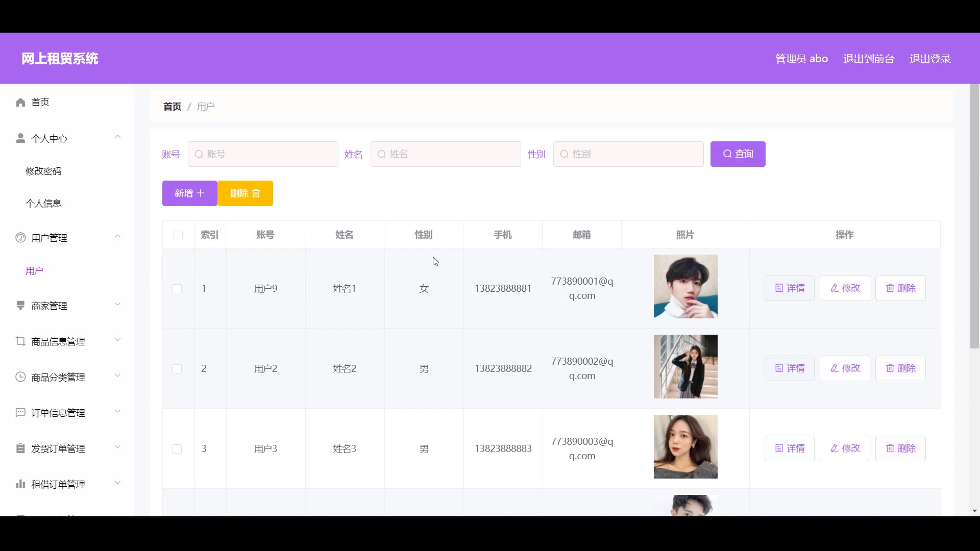980x551 pixels.
Task: Toggle the select-all checkbox in table header
Action: click(178, 235)
